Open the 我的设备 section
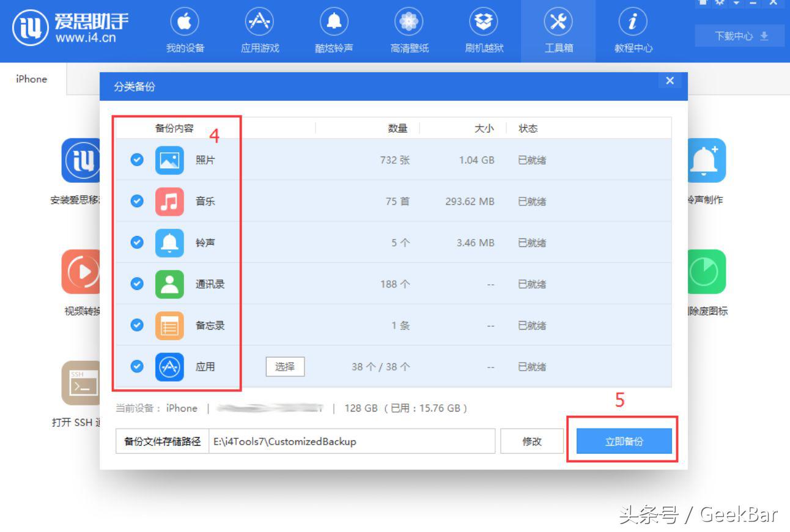Screen dimensions: 790x532 tap(184, 28)
